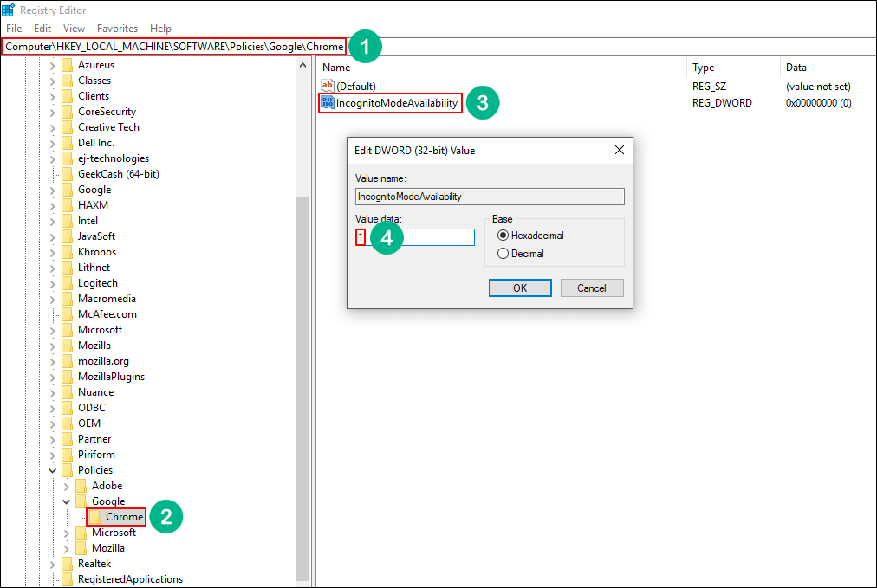Click the Registry Editor app icon
Screen dimensions: 877x588
(x=8, y=10)
